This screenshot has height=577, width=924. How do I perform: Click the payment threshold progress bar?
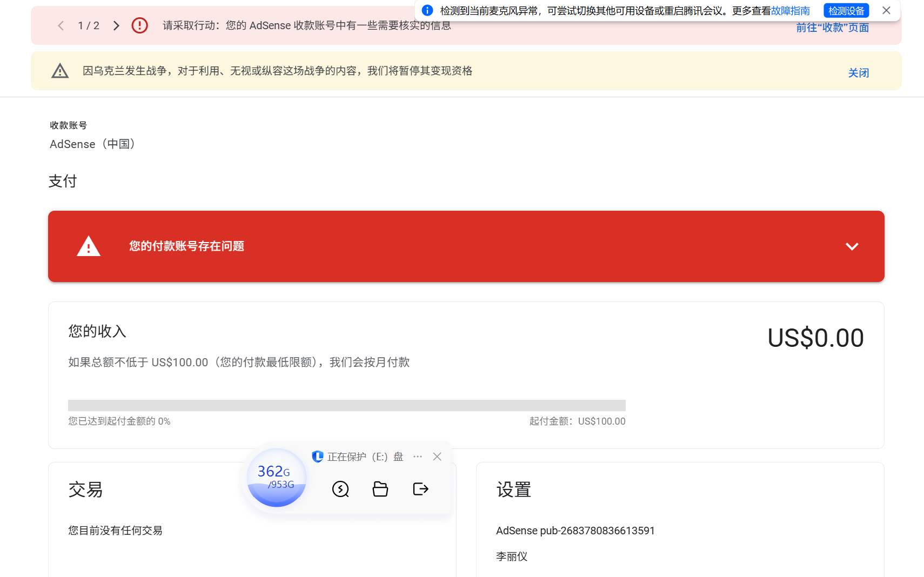tap(346, 405)
